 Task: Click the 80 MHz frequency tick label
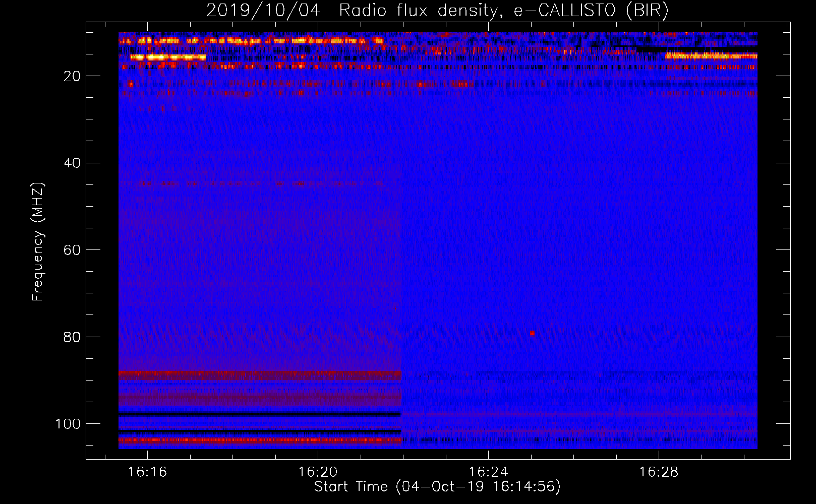(72, 337)
